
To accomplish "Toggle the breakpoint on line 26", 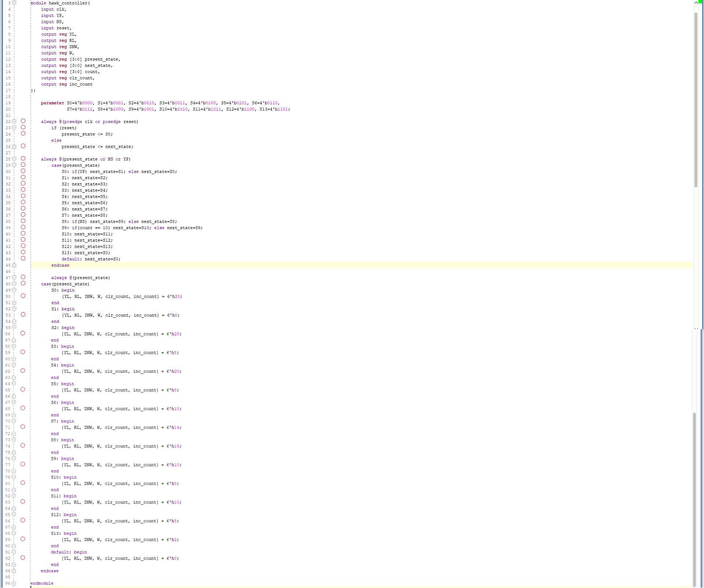I will click(x=23, y=146).
